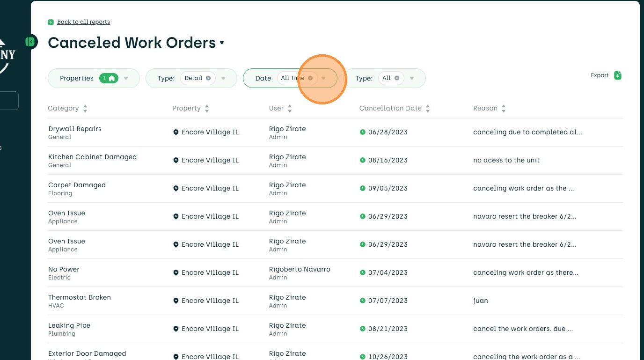Open the Canceled Work Orders report selector
Image resolution: width=644 pixels, height=360 pixels.
(x=222, y=43)
